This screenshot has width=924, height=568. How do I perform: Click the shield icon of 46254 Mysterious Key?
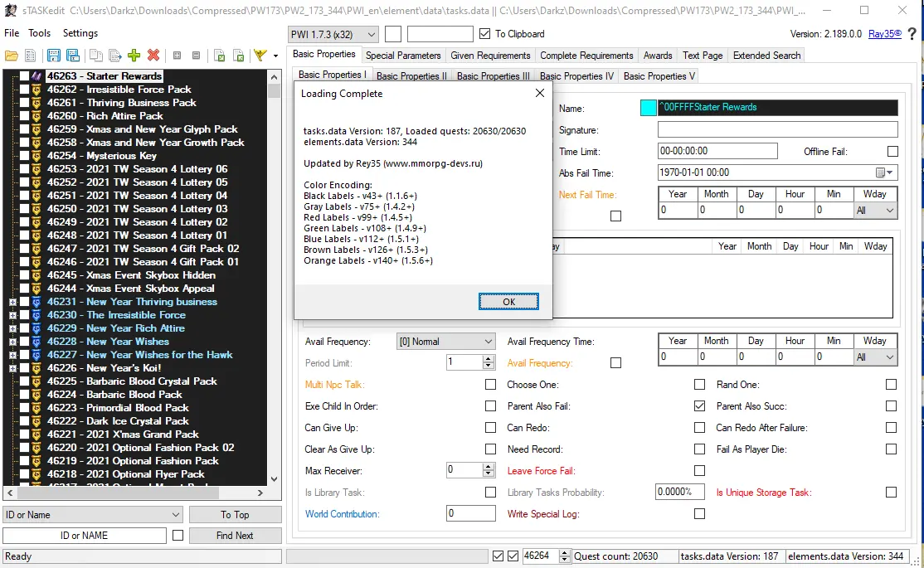tap(36, 156)
